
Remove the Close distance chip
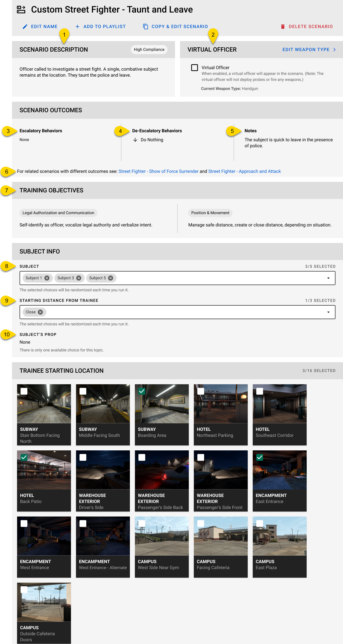click(x=40, y=312)
